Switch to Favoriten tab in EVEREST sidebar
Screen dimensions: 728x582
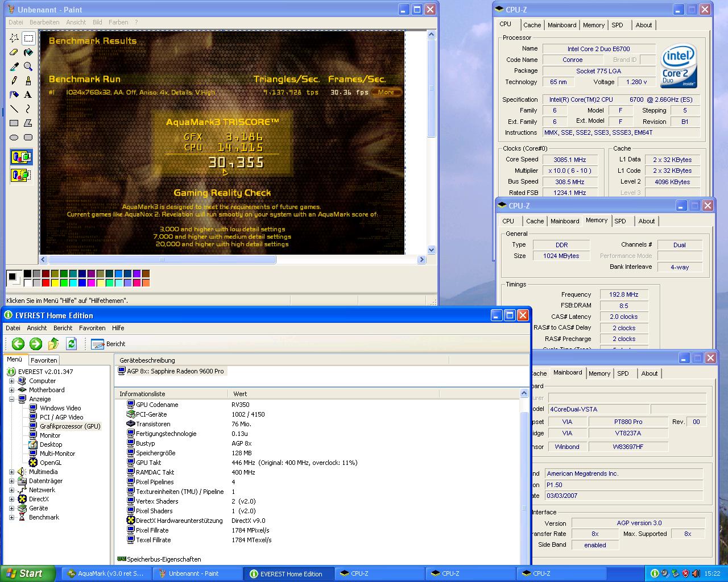[44, 360]
